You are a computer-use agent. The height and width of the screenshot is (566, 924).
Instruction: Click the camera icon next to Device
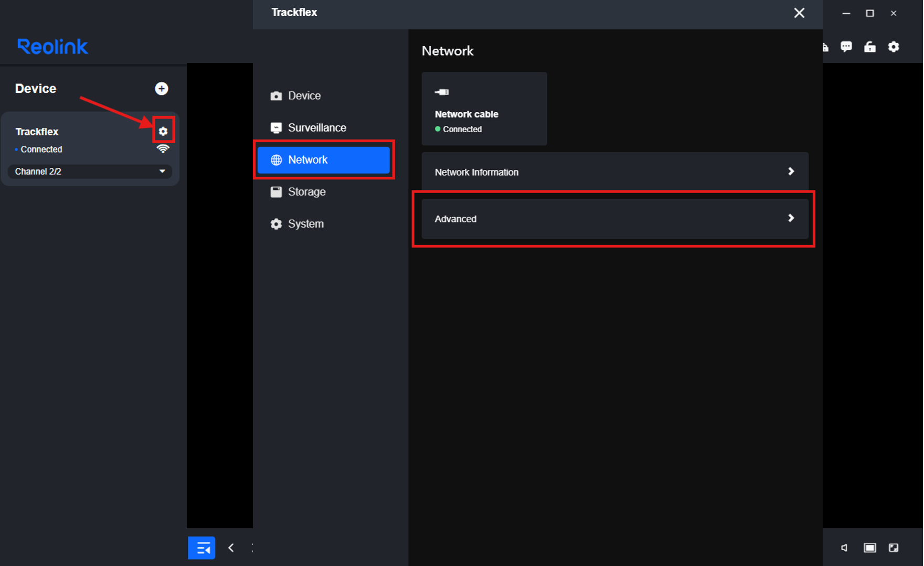[x=276, y=96]
